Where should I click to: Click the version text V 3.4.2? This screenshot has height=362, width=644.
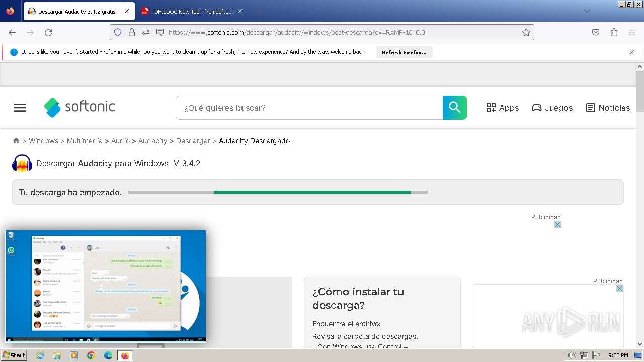(187, 163)
